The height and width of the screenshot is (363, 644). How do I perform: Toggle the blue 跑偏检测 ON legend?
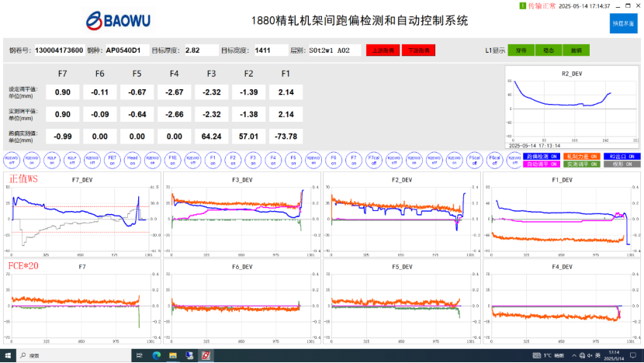pyautogui.click(x=542, y=157)
